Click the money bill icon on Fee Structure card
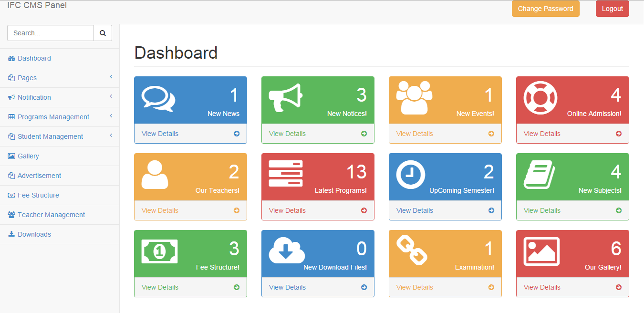This screenshot has height=313, width=644. [159, 251]
